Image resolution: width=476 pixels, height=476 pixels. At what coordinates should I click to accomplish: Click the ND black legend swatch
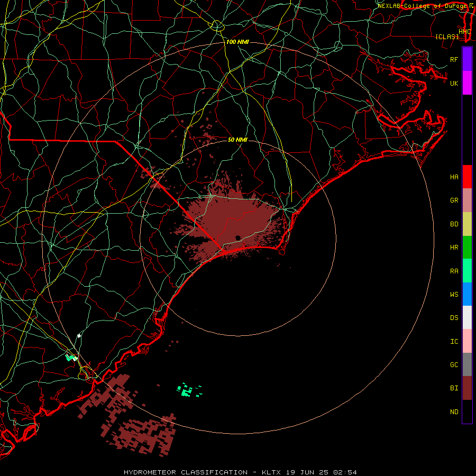coord(467,411)
